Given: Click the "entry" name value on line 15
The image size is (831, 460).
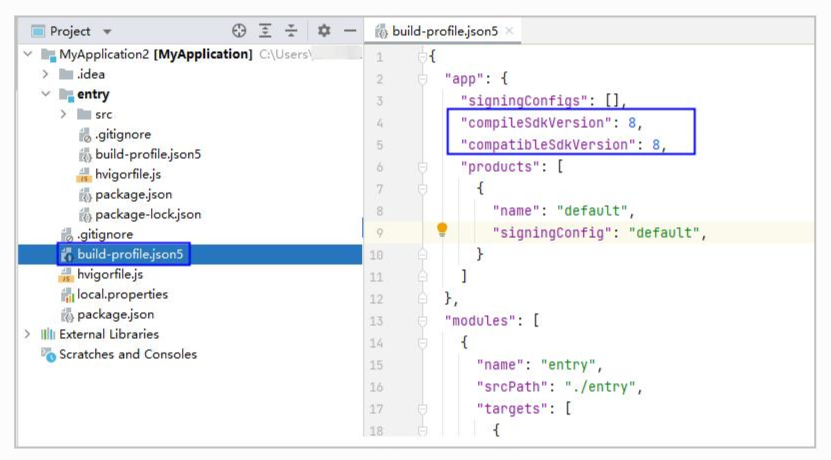Looking at the screenshot, I should (568, 365).
